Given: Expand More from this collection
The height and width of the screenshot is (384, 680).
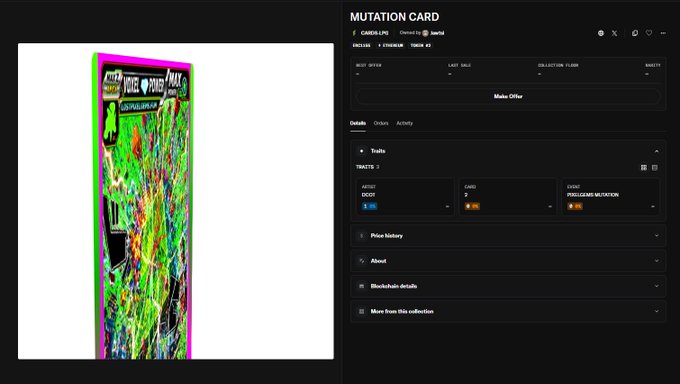Looking at the screenshot, I should point(508,311).
